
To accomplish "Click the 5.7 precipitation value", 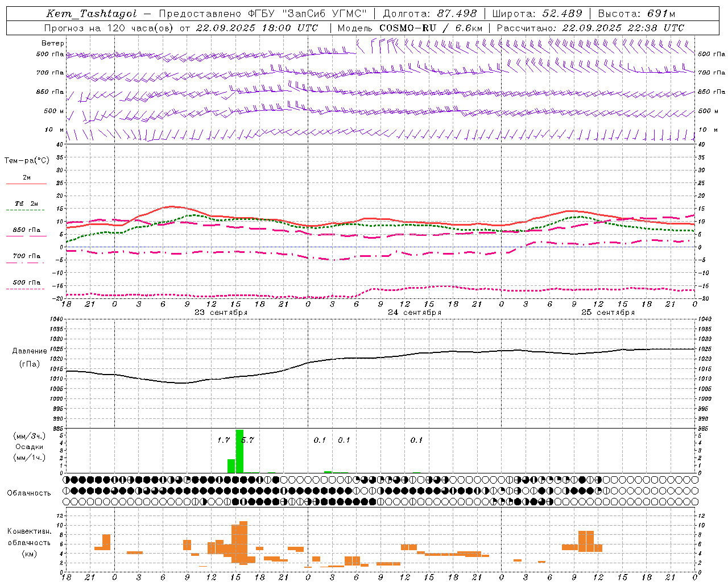I will (247, 440).
